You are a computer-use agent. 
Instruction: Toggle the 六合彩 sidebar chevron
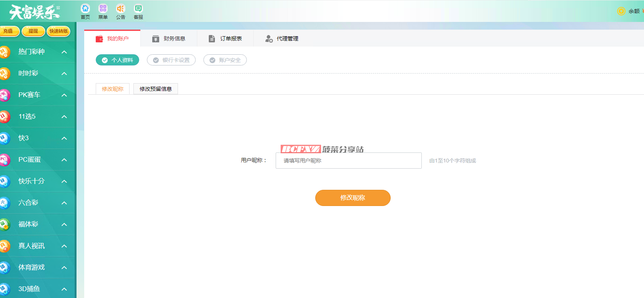point(64,203)
